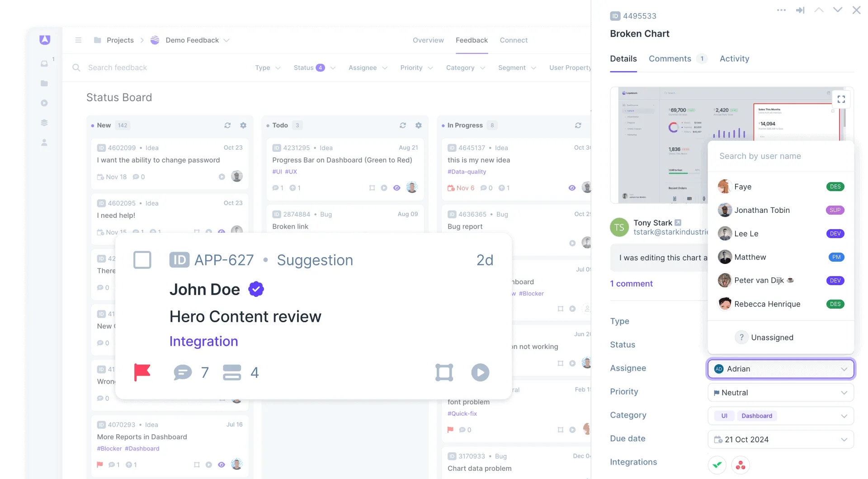Image resolution: width=868 pixels, height=479 pixels.
Task: Open settings gear on the New column
Action: click(243, 125)
